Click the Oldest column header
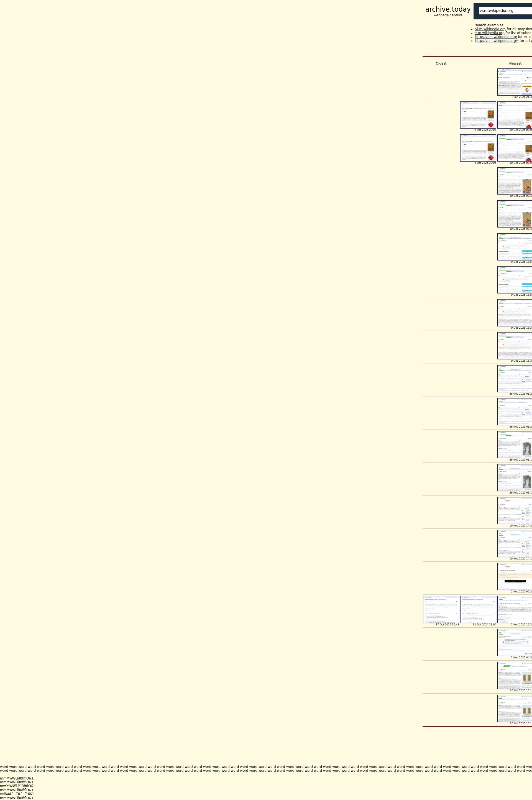Image resolution: width=532 pixels, height=800 pixels. (441, 63)
